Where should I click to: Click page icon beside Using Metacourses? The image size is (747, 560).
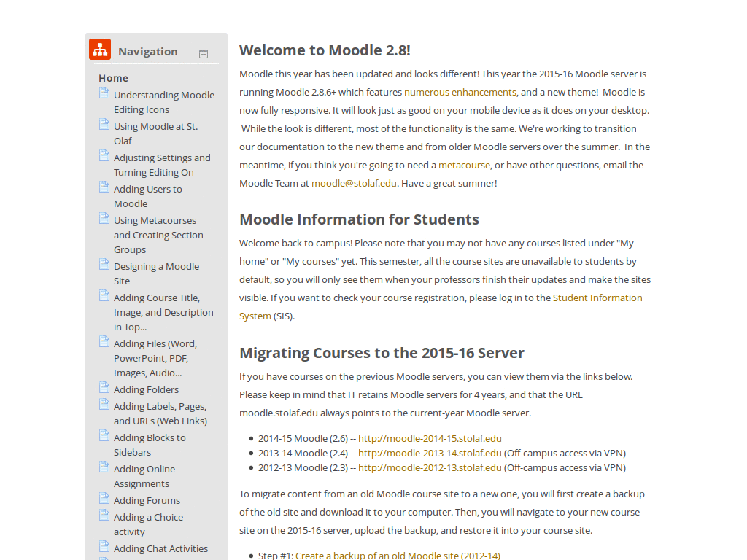[104, 219]
